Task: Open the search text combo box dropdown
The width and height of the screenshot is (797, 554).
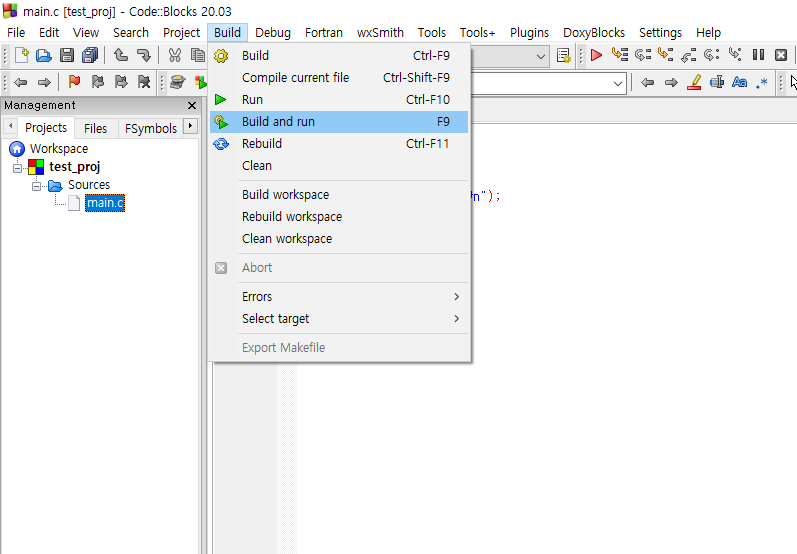Action: [618, 83]
